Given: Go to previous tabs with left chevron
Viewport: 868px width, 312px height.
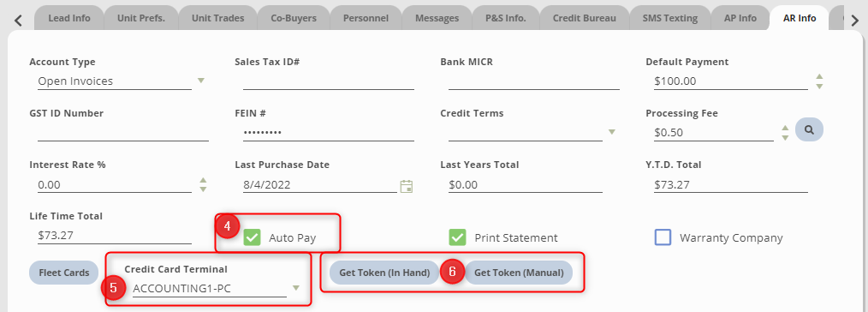Looking at the screenshot, I should (18, 21).
